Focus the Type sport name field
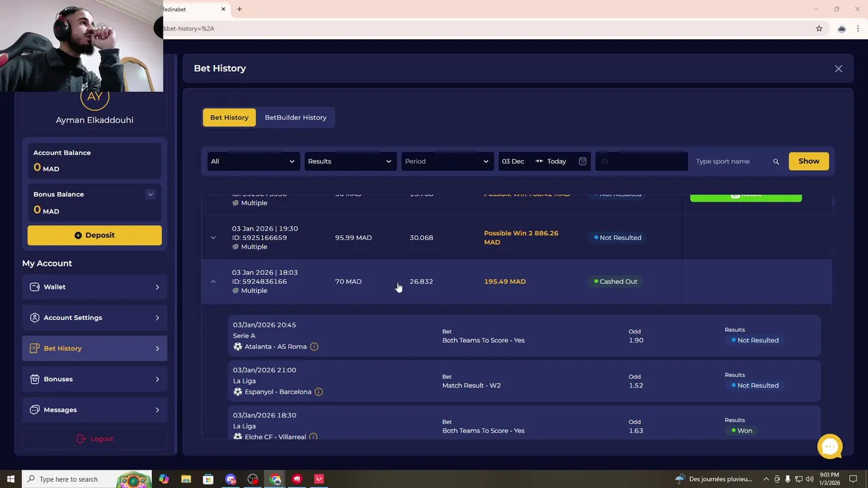 click(731, 161)
